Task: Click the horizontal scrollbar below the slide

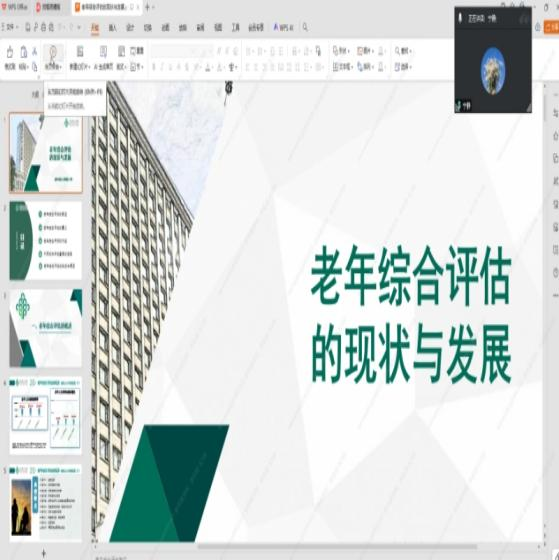Action: pos(337,546)
